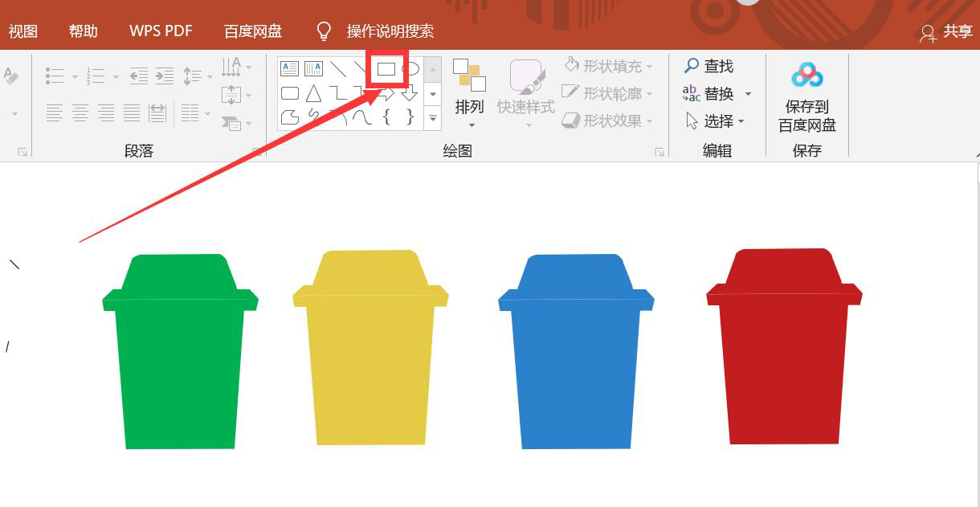This screenshot has width=980, height=507.
Task: Toggle numbered list formatting
Action: point(94,76)
